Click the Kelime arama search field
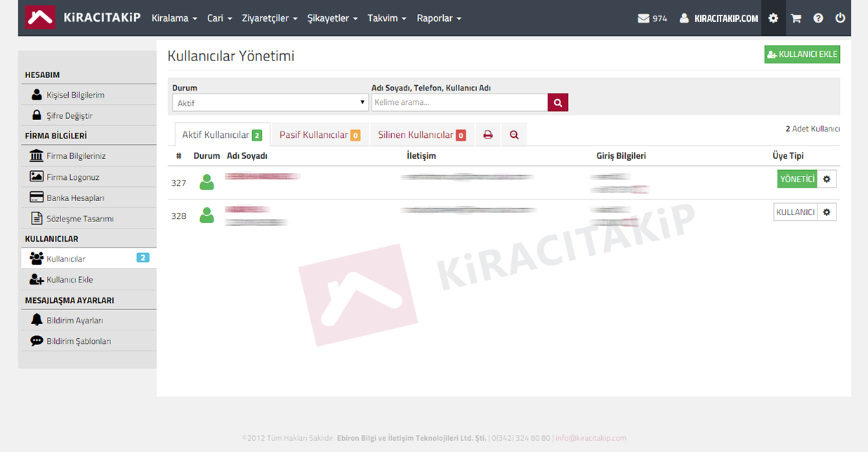868x452 pixels. 459,103
